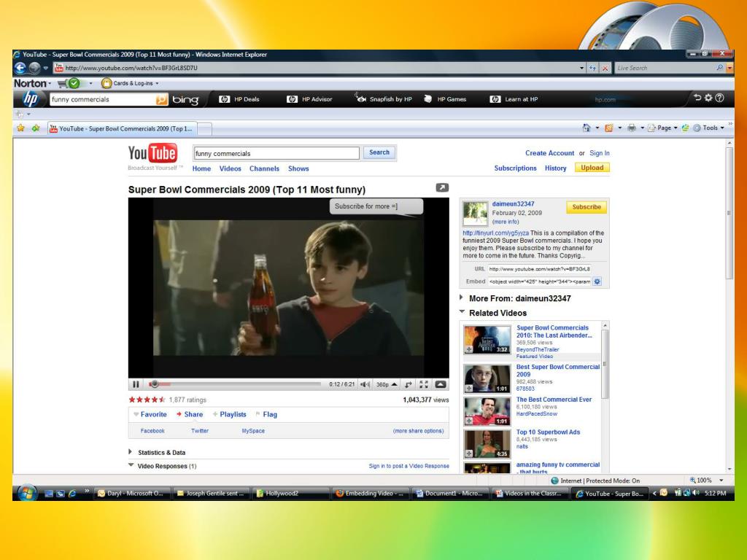Open 'The Best Commercial Ever' thumbnail

[487, 411]
